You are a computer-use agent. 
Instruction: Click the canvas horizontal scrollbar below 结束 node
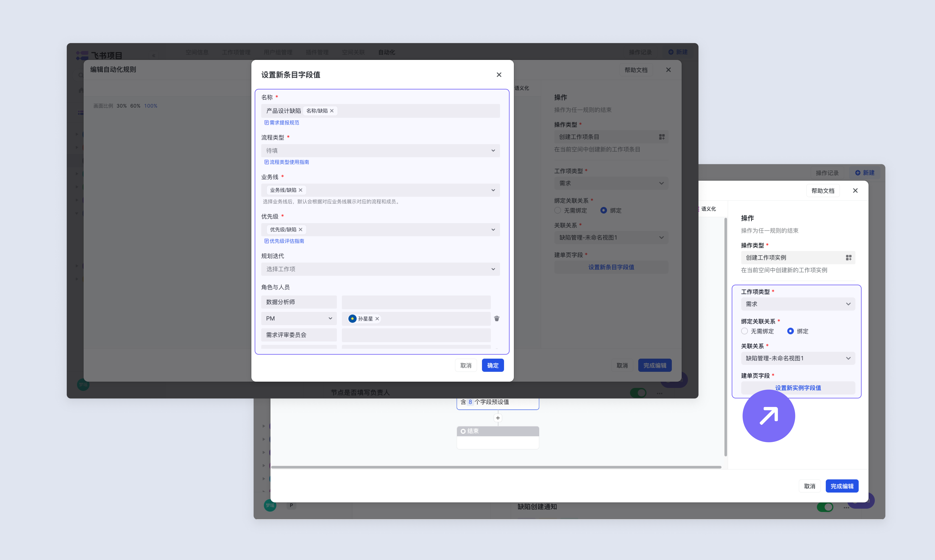[496, 467]
